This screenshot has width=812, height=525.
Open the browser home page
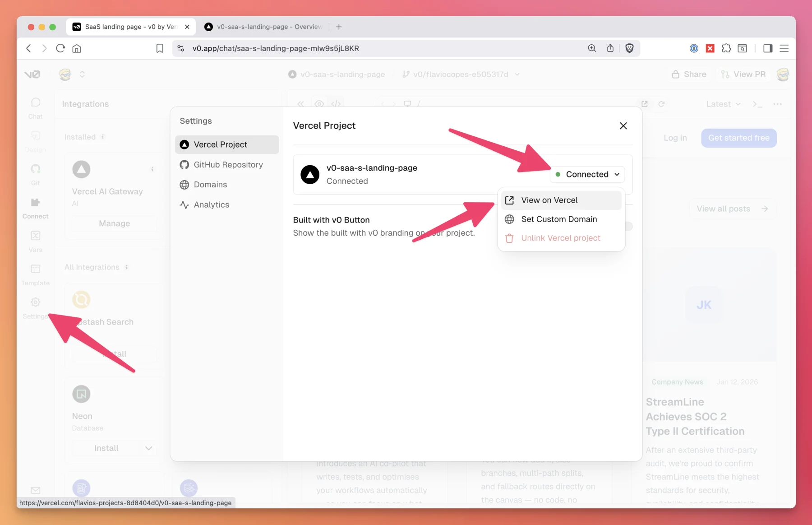77,48
